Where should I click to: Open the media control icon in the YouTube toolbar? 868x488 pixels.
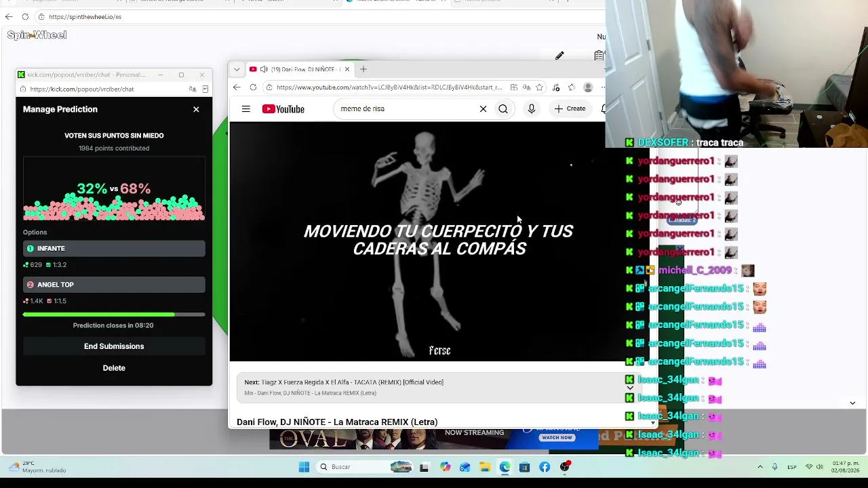coord(556,87)
